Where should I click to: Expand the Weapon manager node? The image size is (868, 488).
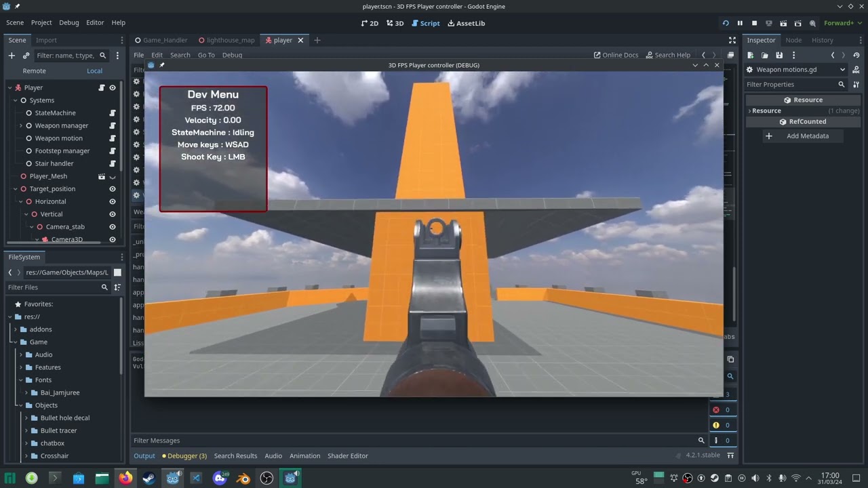pyautogui.click(x=21, y=125)
